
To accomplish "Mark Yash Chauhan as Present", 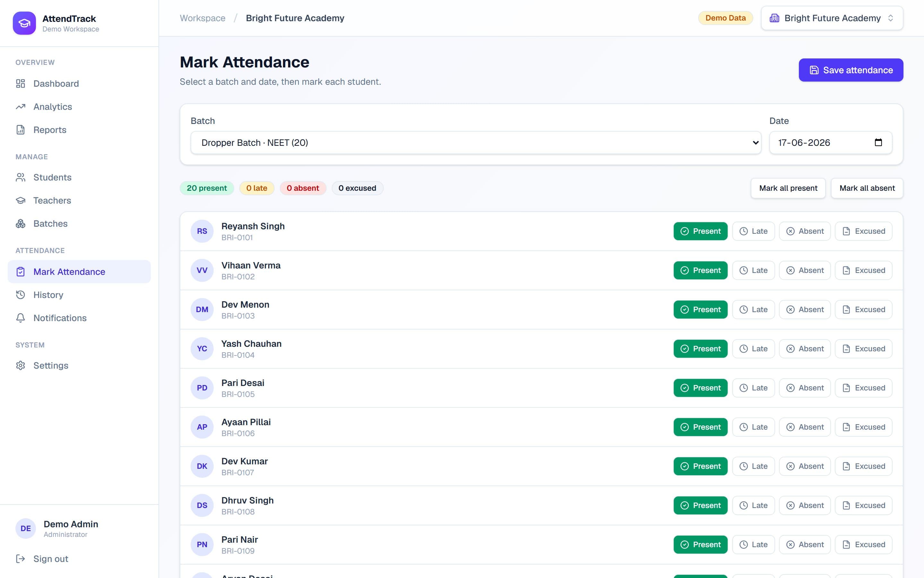I will (700, 349).
